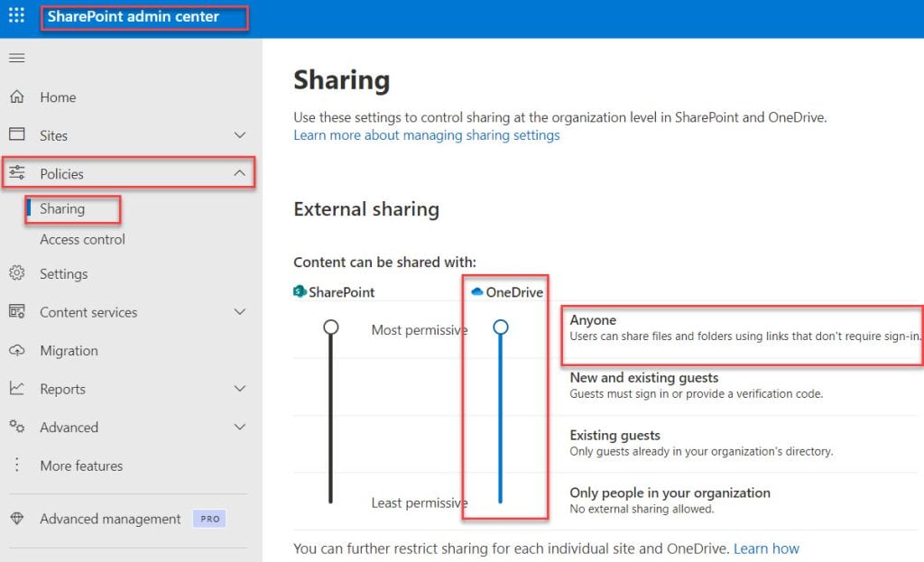924x562 pixels.
Task: Open Policies in the left navigation
Action: pyautogui.click(x=62, y=174)
